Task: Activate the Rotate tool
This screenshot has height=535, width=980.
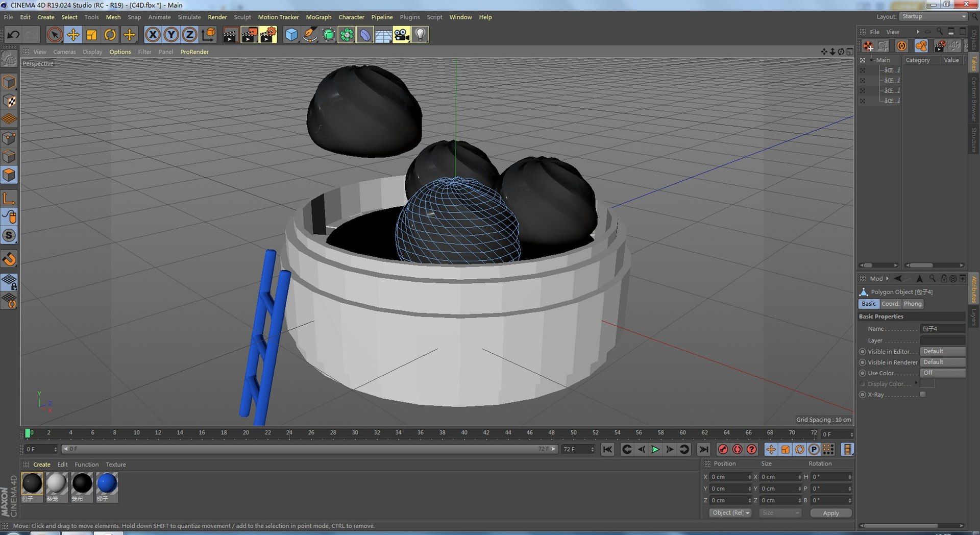Action: click(110, 35)
